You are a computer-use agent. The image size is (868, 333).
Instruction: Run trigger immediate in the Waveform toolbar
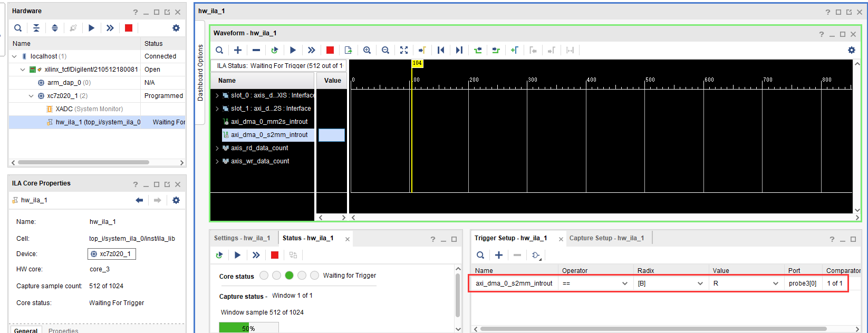pyautogui.click(x=311, y=50)
